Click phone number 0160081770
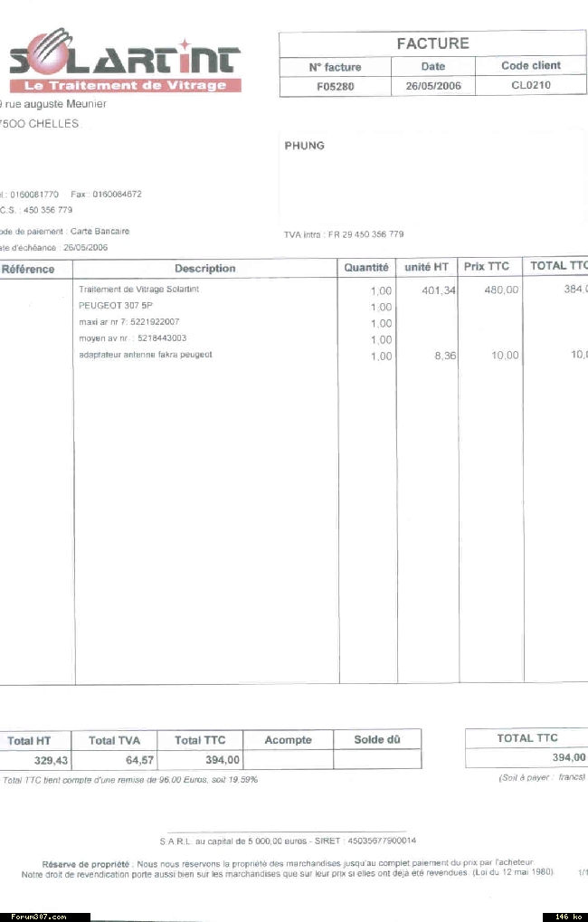588x922 pixels. 34,194
